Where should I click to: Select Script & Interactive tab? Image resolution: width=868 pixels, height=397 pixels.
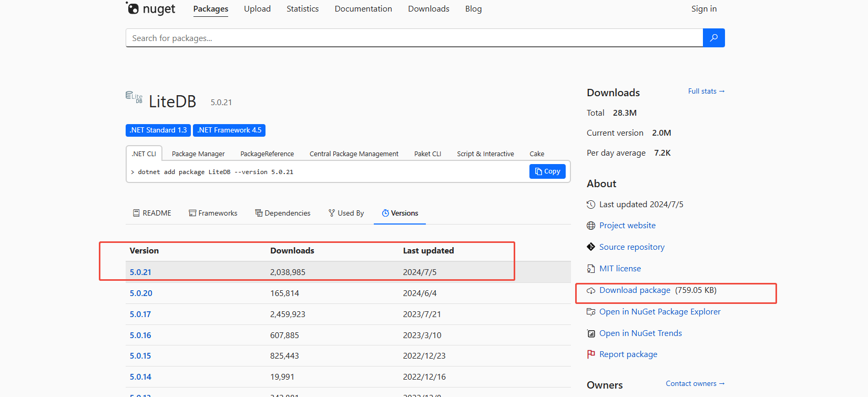[x=485, y=154]
